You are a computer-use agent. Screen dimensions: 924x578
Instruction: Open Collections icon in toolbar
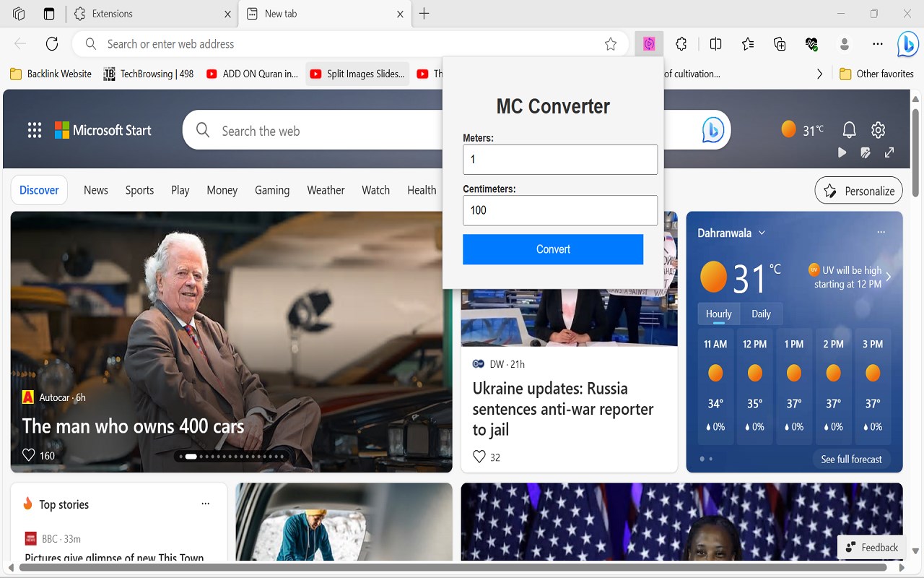(780, 44)
